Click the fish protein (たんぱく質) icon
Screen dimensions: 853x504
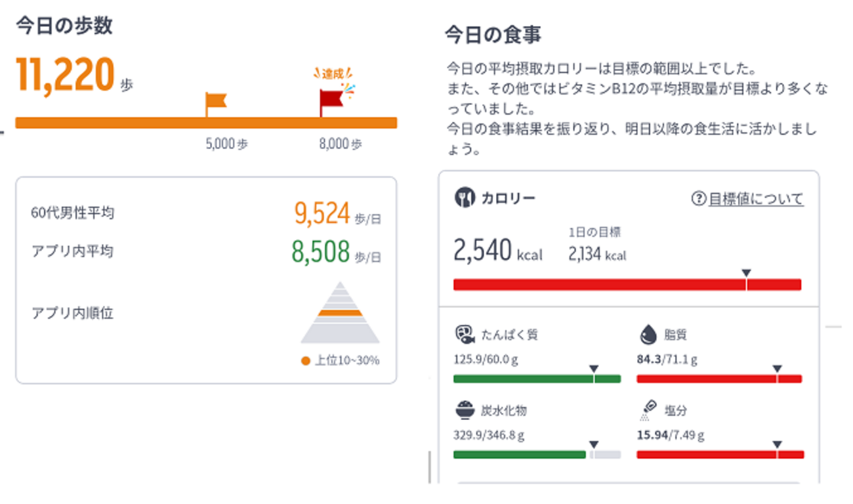click(465, 335)
